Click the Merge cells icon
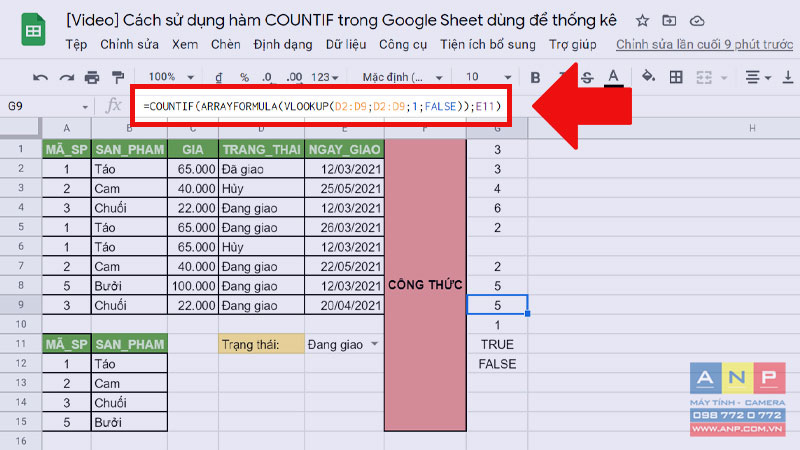This screenshot has width=800, height=450. 704,78
